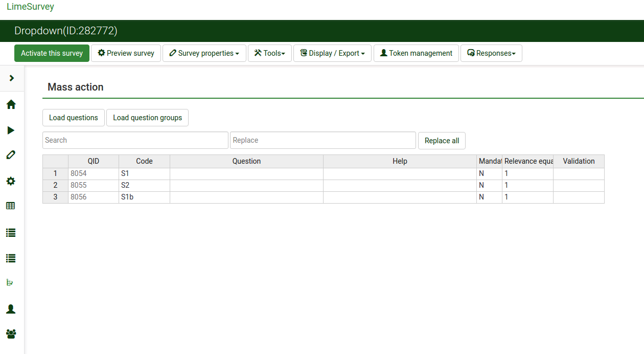644x354 pixels.
Task: Activate this survey
Action: click(52, 53)
